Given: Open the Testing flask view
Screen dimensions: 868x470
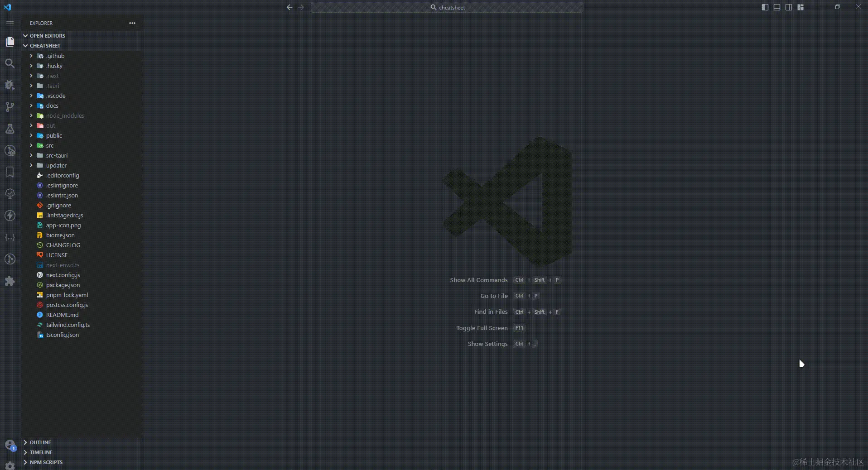Looking at the screenshot, I should 10,129.
